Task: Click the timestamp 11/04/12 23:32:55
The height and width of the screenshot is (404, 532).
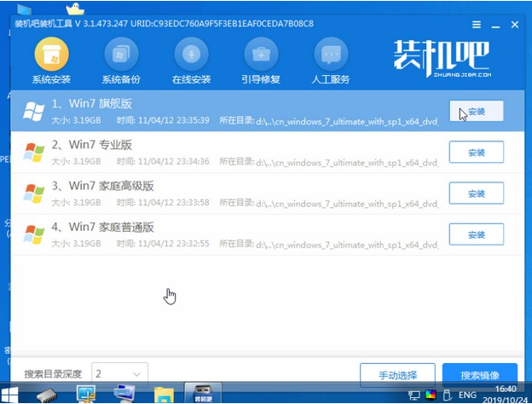Action: tap(173, 244)
